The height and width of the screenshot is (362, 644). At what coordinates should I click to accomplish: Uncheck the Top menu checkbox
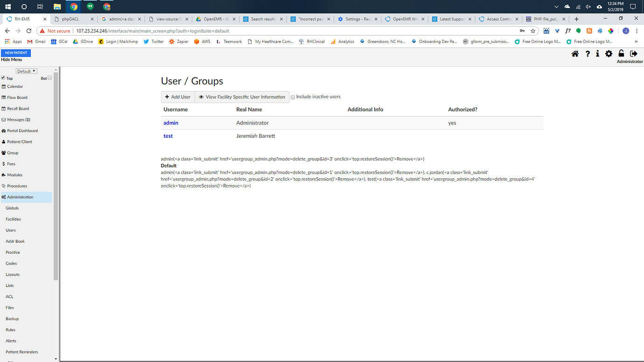click(x=3, y=78)
